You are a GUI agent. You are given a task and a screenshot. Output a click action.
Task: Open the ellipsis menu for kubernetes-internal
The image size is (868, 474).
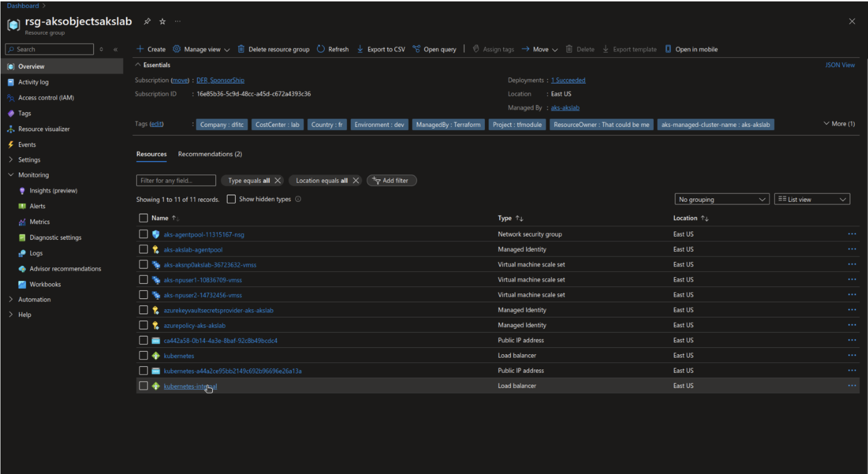(851, 386)
